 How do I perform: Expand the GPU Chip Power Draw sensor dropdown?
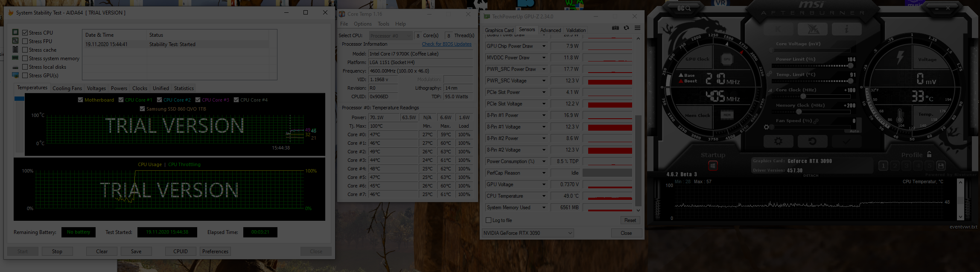544,46
